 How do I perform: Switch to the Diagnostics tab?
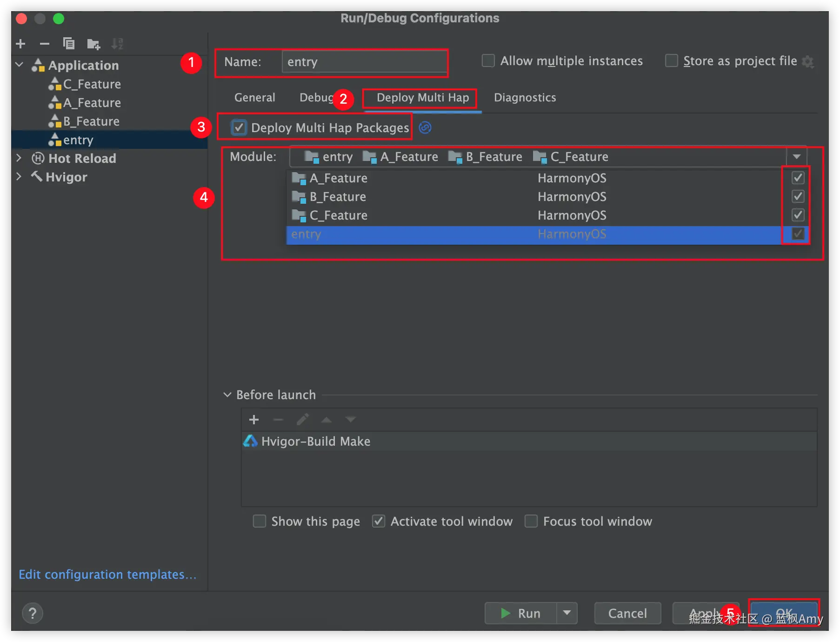pos(525,98)
